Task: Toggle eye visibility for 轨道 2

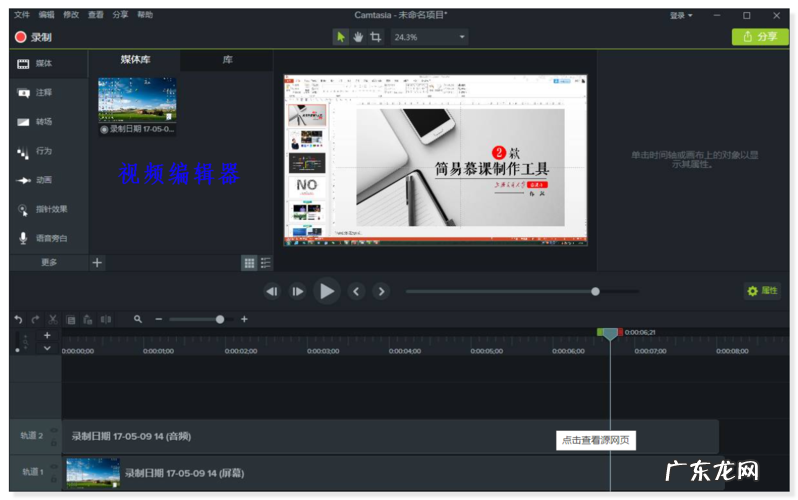Action: click(54, 430)
